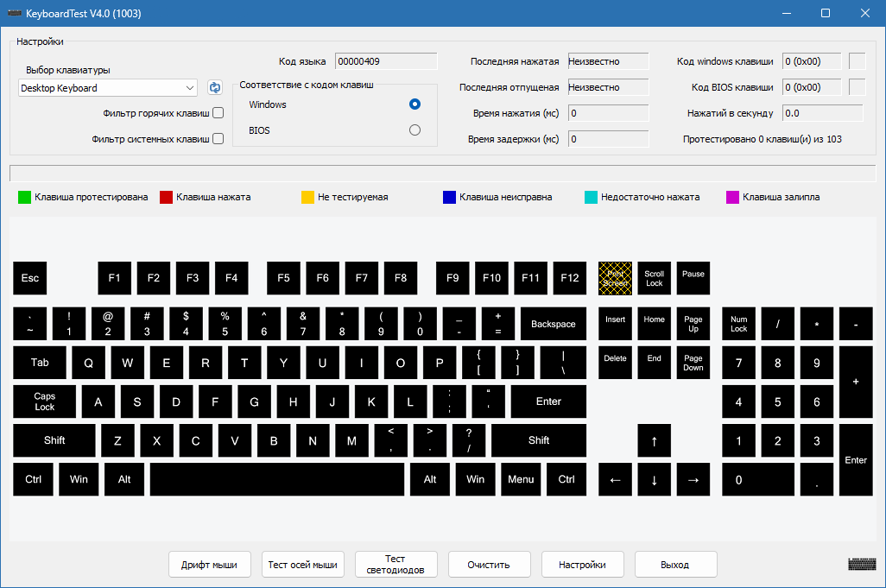Click the Scroll Lock virtual key
The width and height of the screenshot is (886, 588).
point(654,278)
